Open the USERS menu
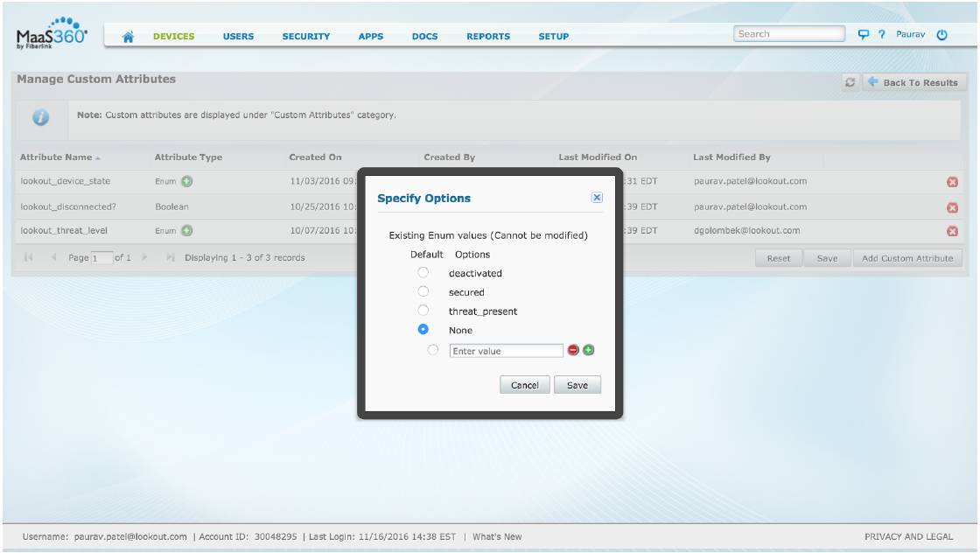 click(238, 37)
